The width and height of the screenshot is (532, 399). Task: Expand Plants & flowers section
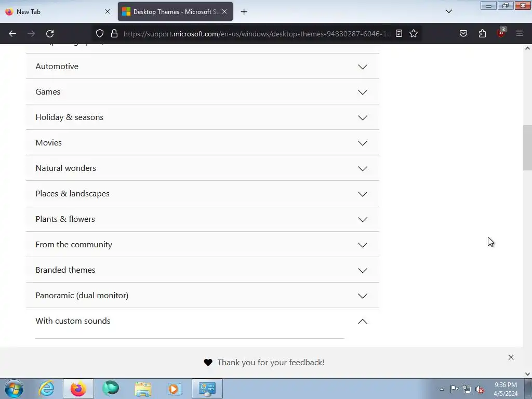pyautogui.click(x=203, y=219)
